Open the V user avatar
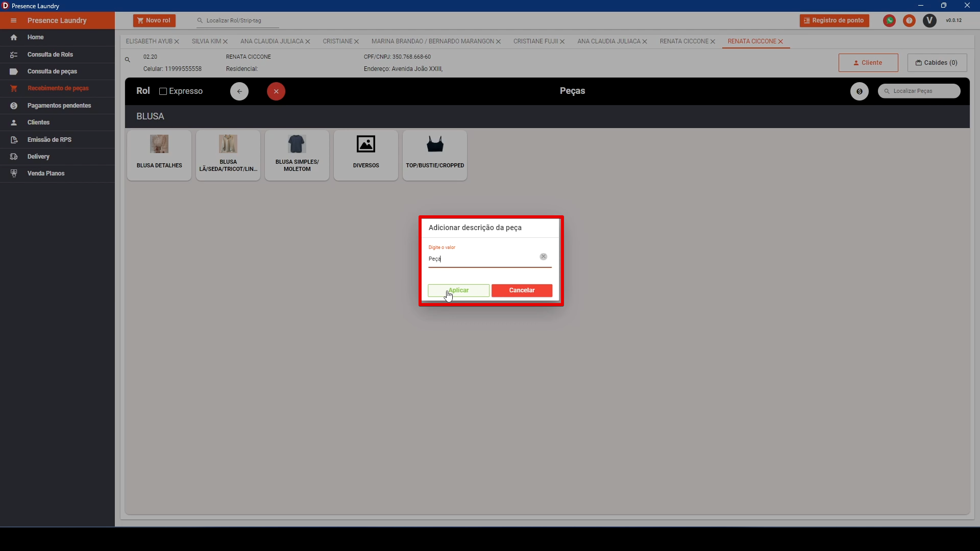This screenshot has height=551, width=980. point(930,20)
